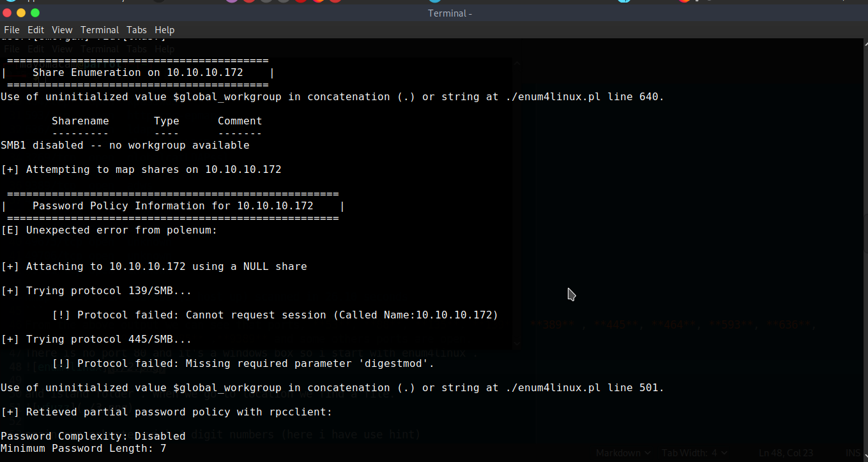Screen dimensions: 868x462
Task: Open the View menu
Action: [62, 29]
